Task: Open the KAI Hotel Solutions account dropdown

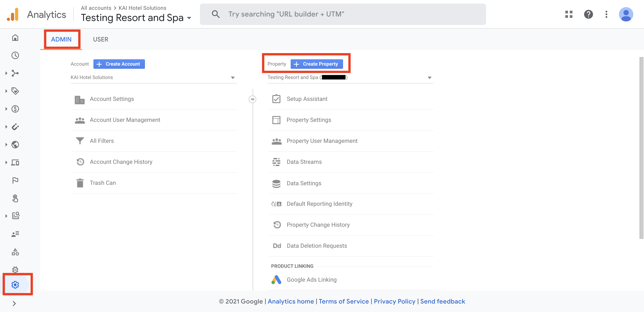Action: pyautogui.click(x=153, y=78)
